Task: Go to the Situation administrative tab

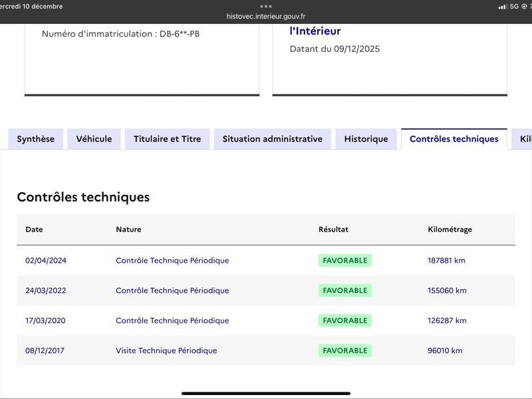Action: (x=272, y=139)
